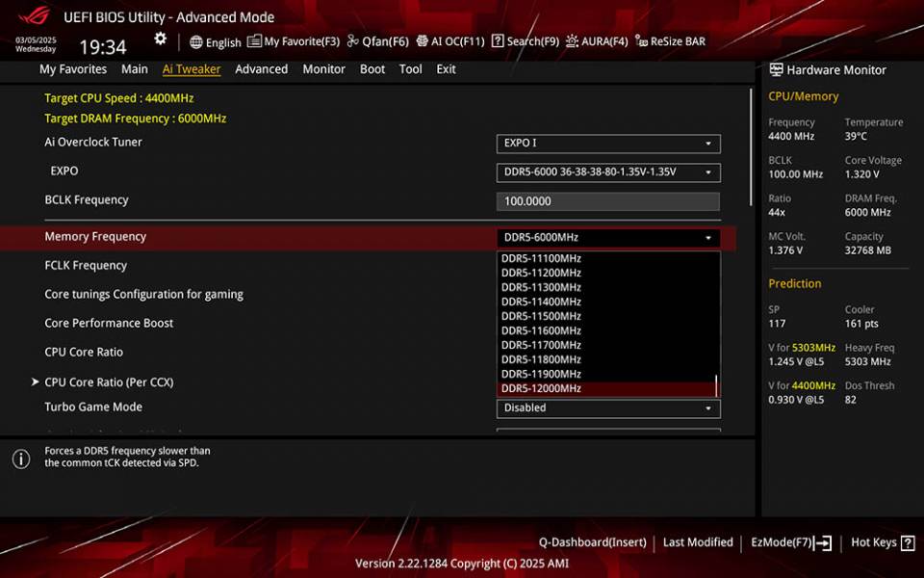This screenshot has height=578, width=924.
Task: Click the Hardware Monitor screen icon
Action: tap(776, 69)
